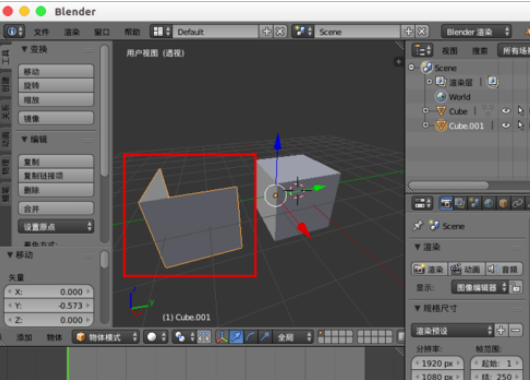The image size is (530, 380).
Task: Open the 视图 menu in outliner
Action: pos(450,50)
